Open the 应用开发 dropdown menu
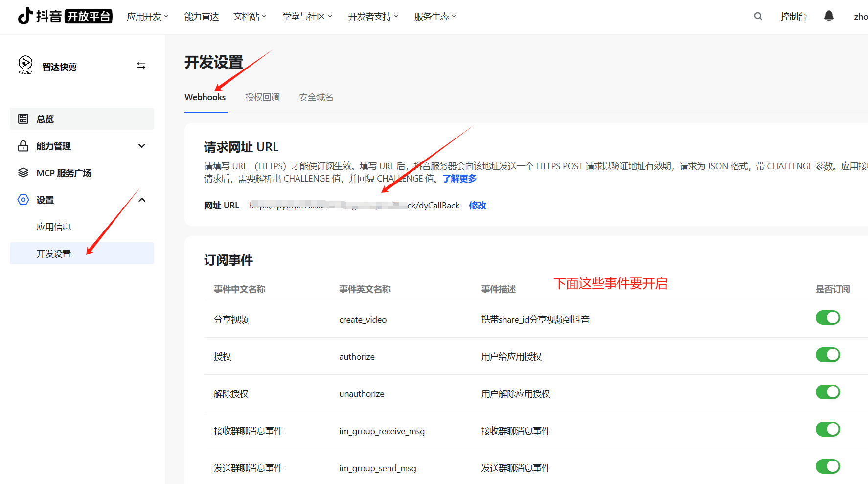The width and height of the screenshot is (868, 484). 147,17
